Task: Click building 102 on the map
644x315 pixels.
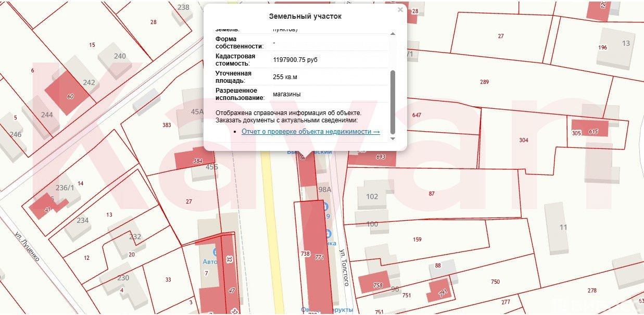Action: pyautogui.click(x=372, y=196)
